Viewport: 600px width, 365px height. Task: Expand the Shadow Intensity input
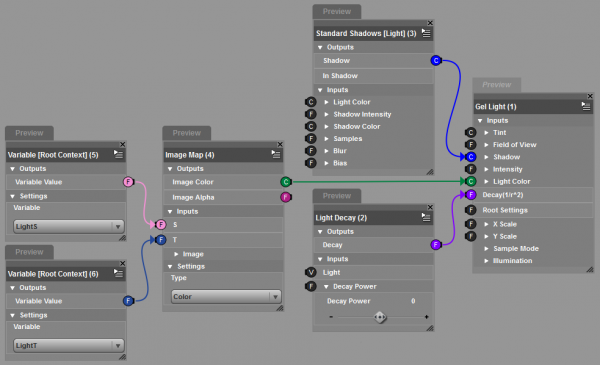coord(326,114)
